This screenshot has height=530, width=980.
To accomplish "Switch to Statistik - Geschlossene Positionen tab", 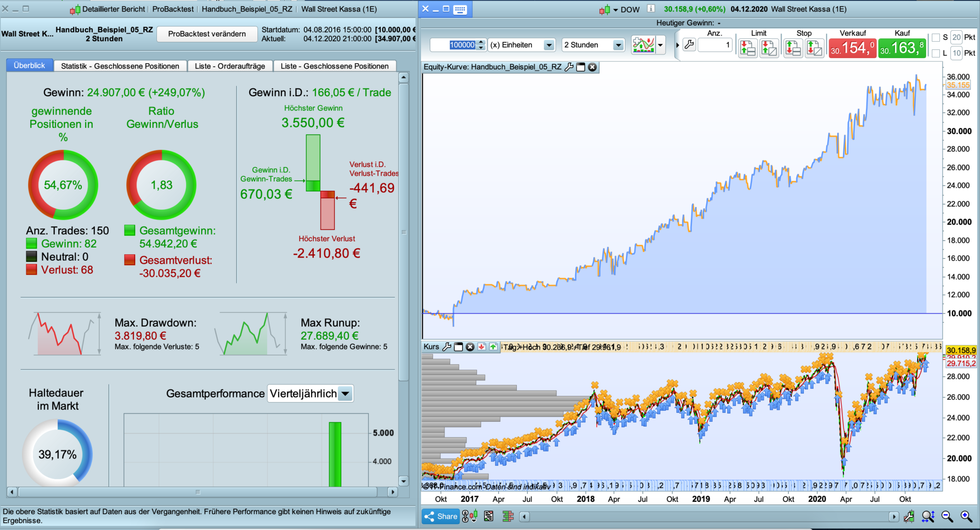I will [x=120, y=66].
